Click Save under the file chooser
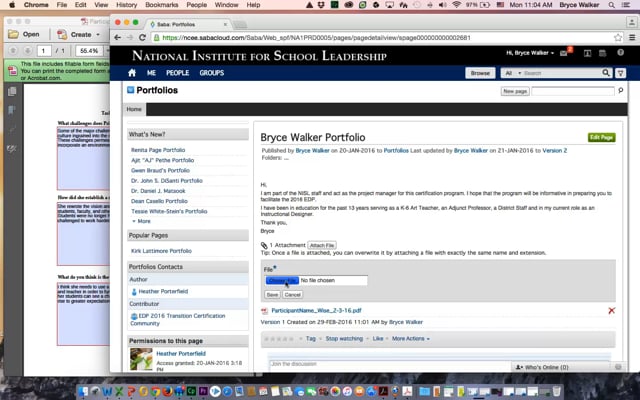The image size is (640, 400). coord(272,295)
